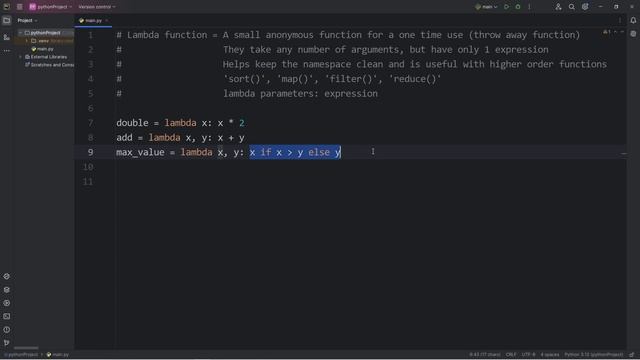Viewport: 640px width, 360px height.
Task: Open the right sidebar tool icon below the bell
Action: click(633, 34)
